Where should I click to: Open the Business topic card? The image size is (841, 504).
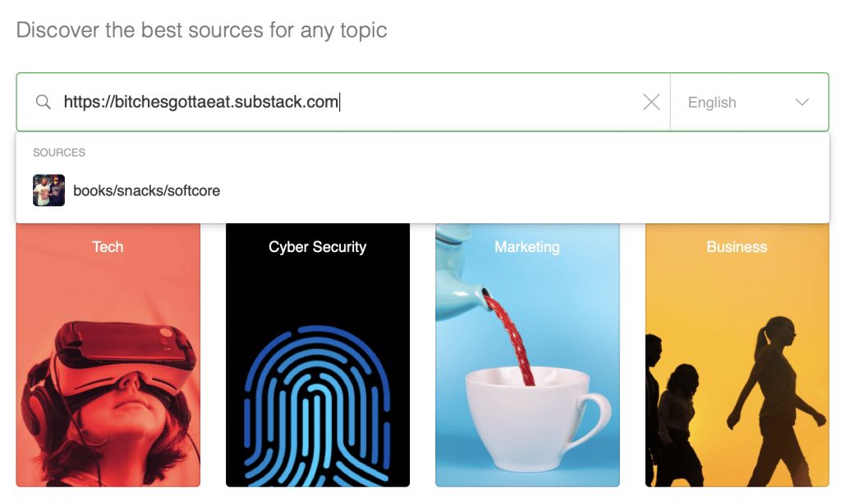coord(737,355)
